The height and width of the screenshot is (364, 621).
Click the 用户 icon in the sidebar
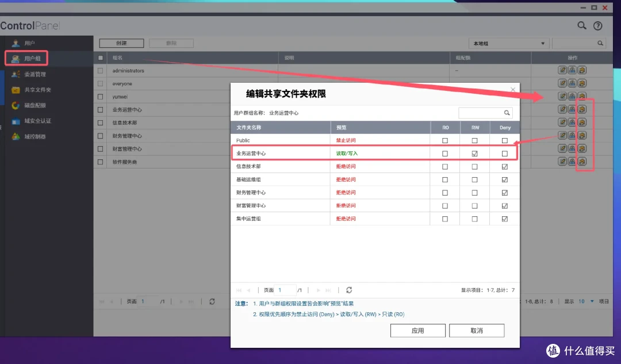point(16,43)
